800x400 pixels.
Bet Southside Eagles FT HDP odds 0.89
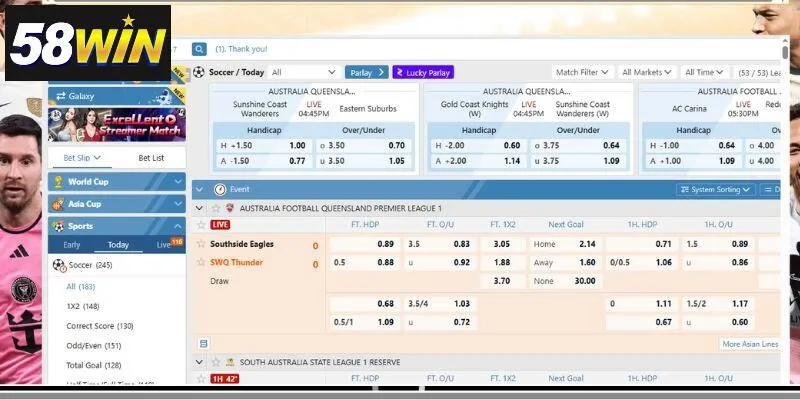[364, 244]
